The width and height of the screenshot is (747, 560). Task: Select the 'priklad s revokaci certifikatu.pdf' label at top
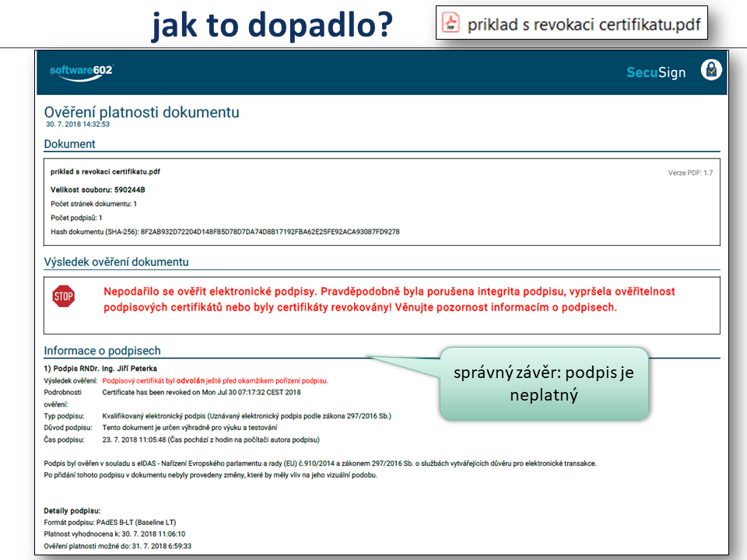point(584,24)
